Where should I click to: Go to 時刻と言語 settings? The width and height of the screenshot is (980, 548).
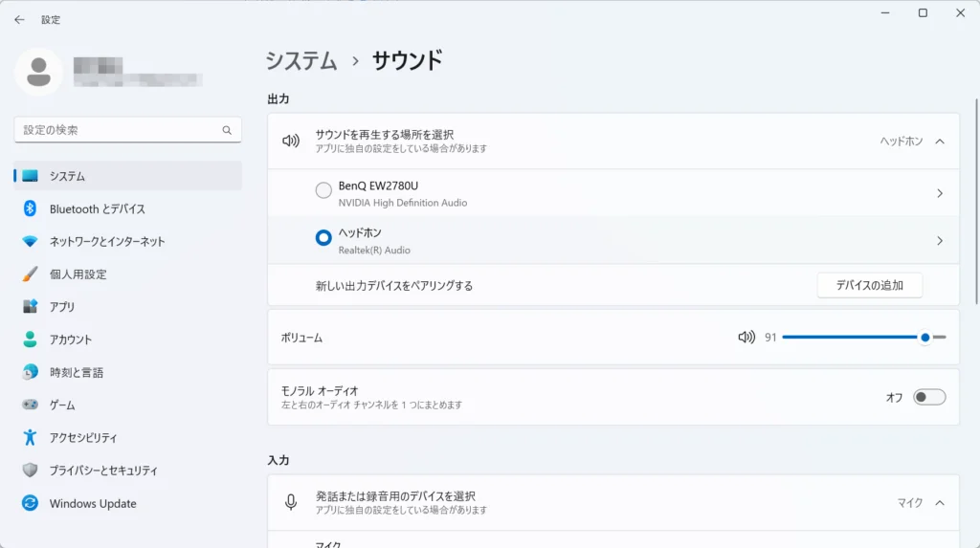76,372
